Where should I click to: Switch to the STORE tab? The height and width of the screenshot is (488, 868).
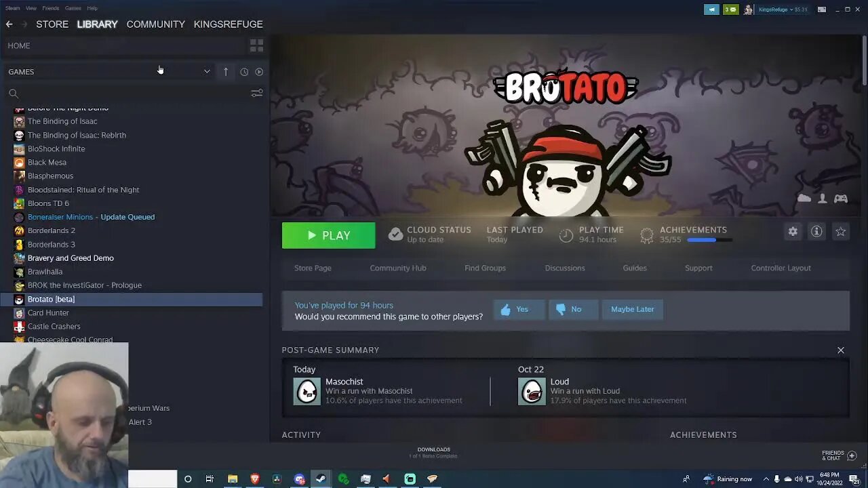(52, 24)
